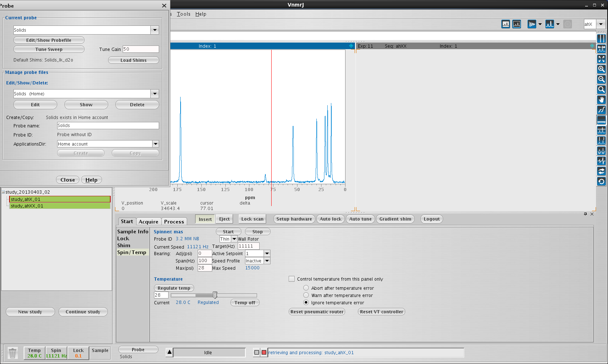
Task: Switch to the Acquire tab
Action: pyautogui.click(x=149, y=222)
